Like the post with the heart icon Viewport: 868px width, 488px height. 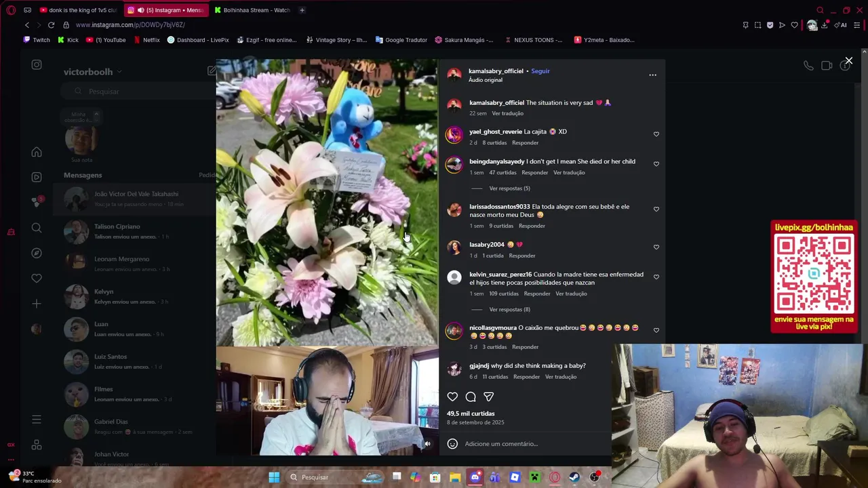point(452,396)
